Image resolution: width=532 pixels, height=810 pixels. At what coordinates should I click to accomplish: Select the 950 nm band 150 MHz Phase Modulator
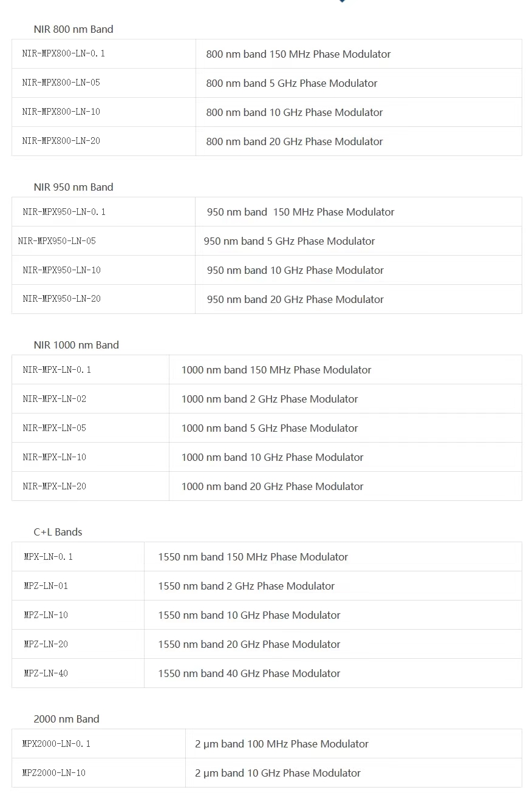coord(301,212)
